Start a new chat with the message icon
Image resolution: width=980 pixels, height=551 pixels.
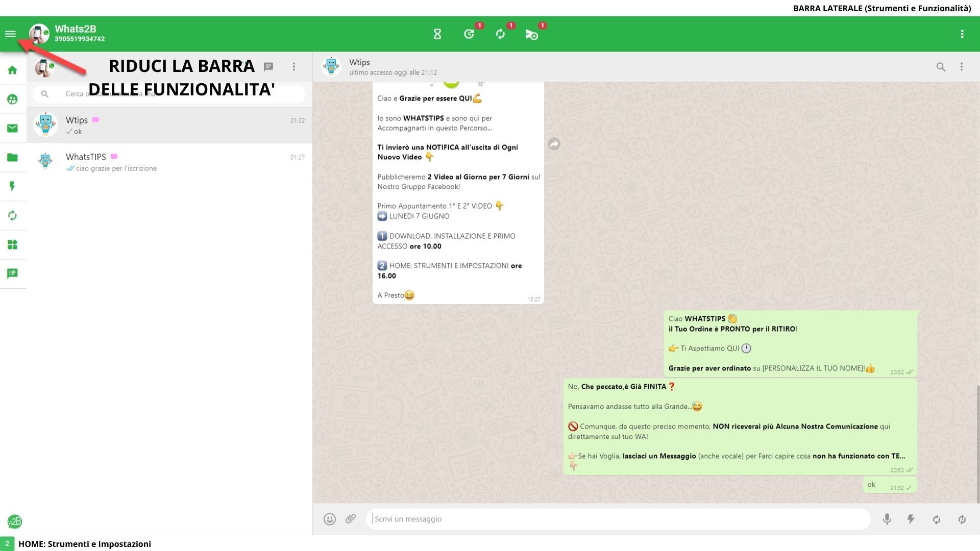[268, 67]
